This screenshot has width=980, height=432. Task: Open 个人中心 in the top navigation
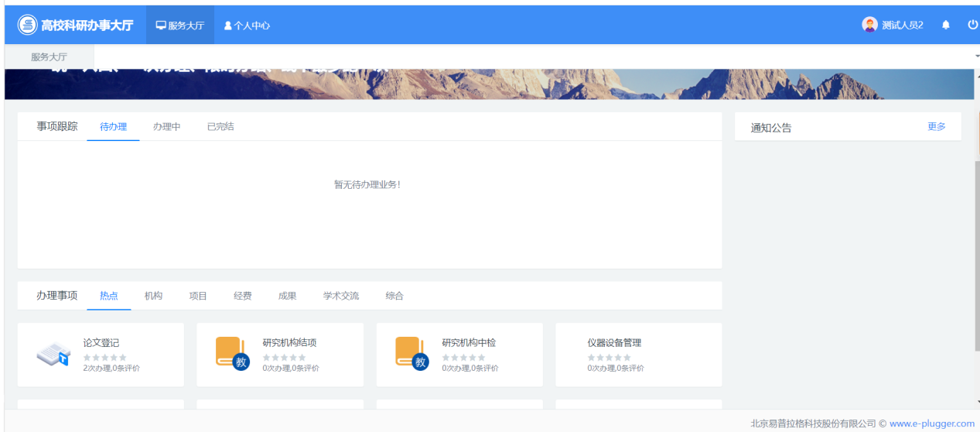[x=247, y=26]
